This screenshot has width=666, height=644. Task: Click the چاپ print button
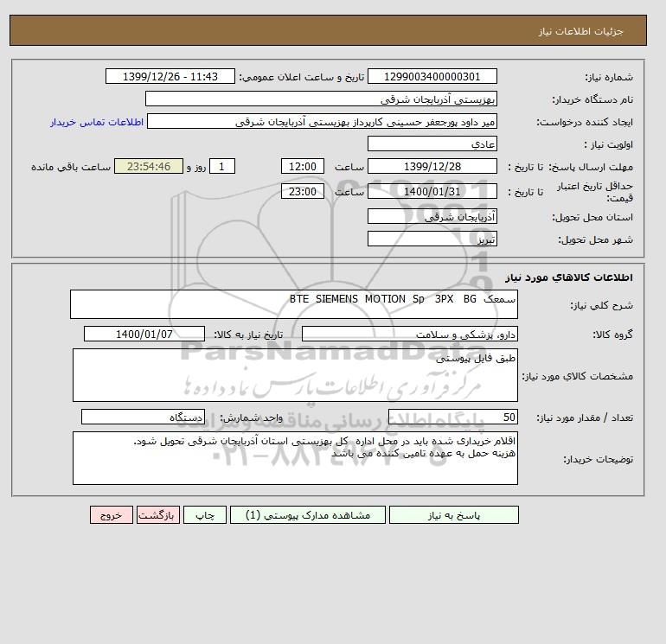click(x=205, y=514)
